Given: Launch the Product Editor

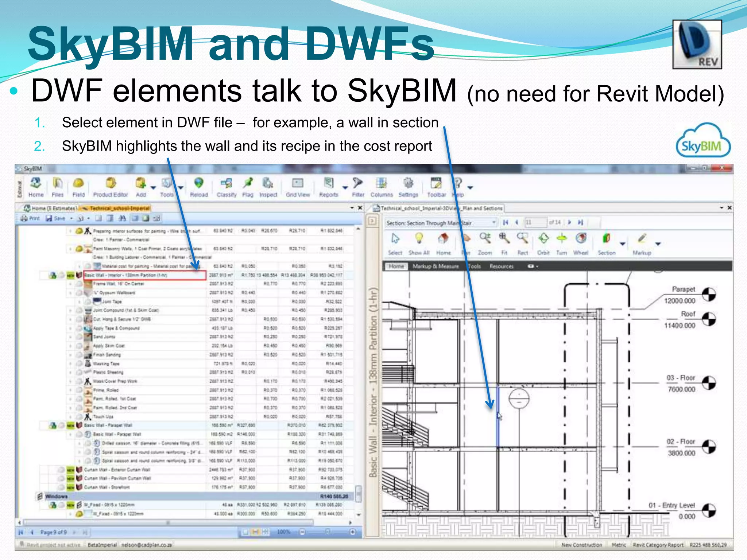Looking at the screenshot, I should point(111,187).
